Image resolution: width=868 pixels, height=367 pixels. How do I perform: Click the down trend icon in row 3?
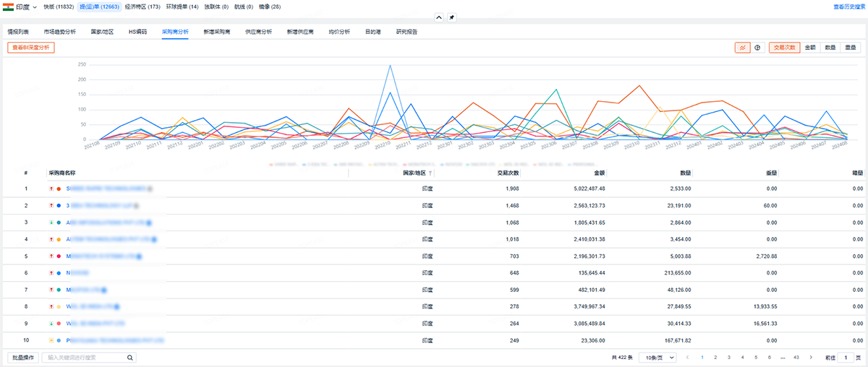click(x=51, y=223)
